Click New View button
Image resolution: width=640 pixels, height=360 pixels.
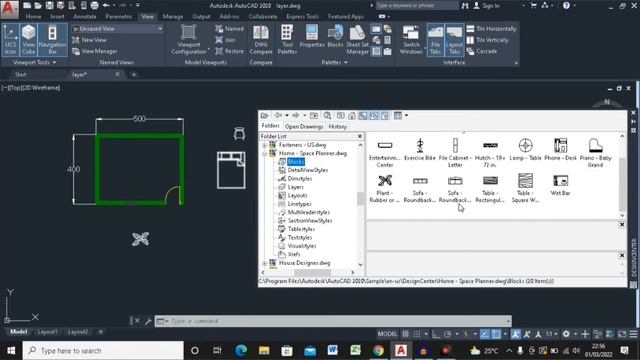89,40
